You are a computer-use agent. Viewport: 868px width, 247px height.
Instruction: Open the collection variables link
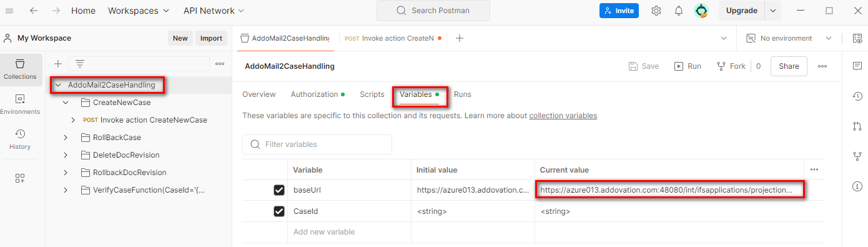click(x=563, y=116)
